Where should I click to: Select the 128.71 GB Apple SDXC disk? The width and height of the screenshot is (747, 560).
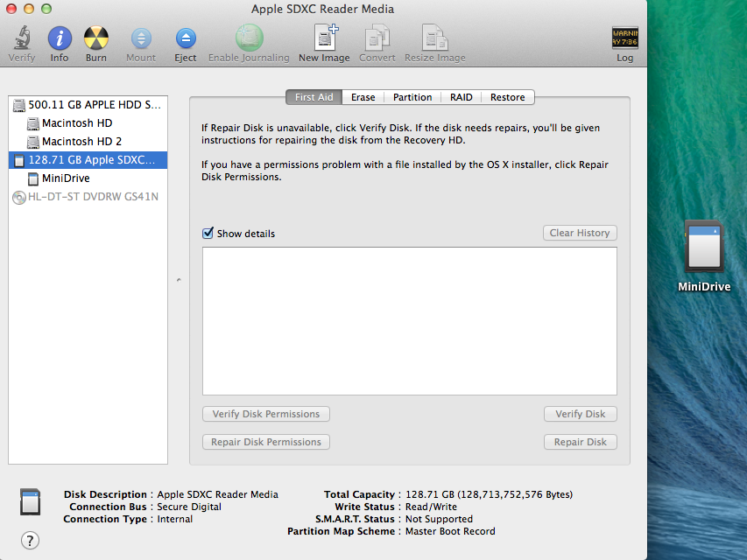pyautogui.click(x=88, y=160)
